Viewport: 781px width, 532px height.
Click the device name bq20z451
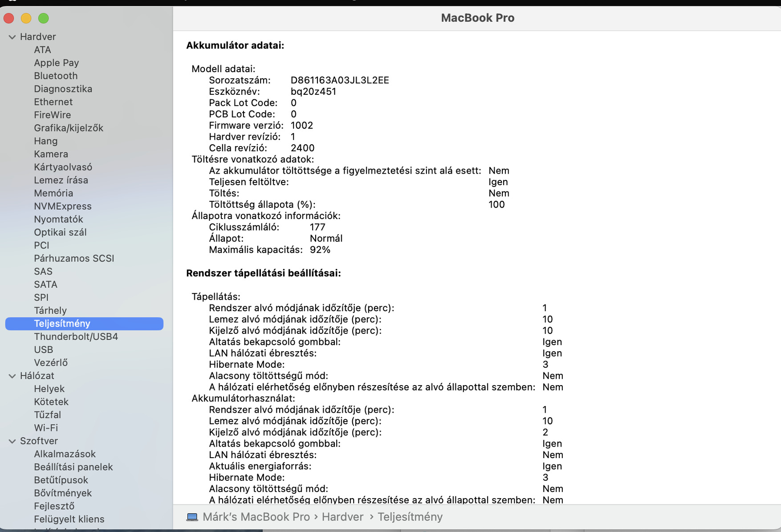(x=313, y=91)
